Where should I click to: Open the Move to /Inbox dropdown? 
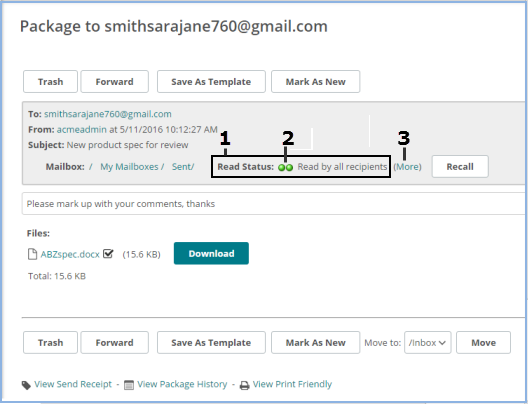point(427,343)
